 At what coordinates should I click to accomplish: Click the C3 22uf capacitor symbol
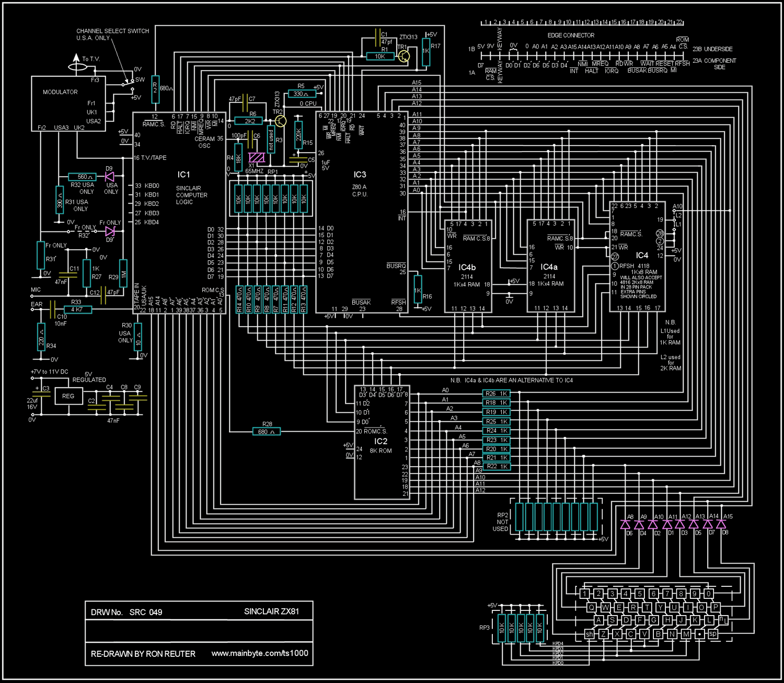[41, 395]
